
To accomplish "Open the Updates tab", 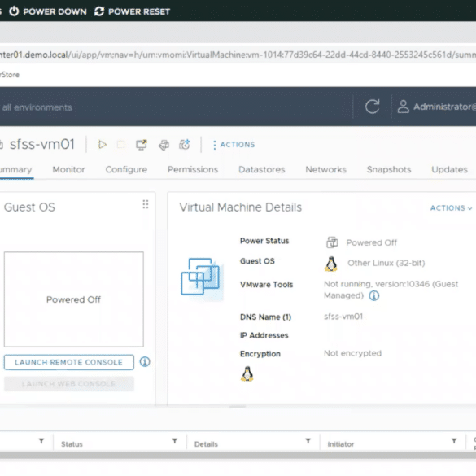I will click(x=450, y=169).
